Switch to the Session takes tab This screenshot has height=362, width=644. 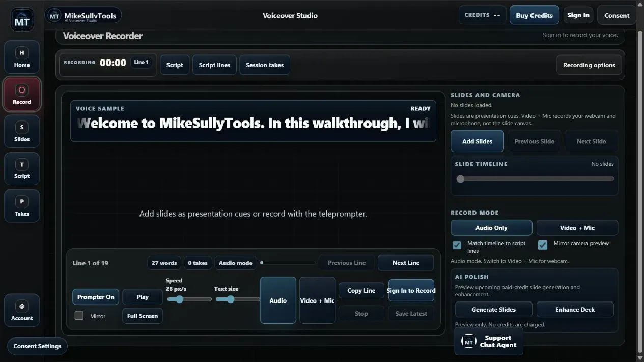click(265, 65)
